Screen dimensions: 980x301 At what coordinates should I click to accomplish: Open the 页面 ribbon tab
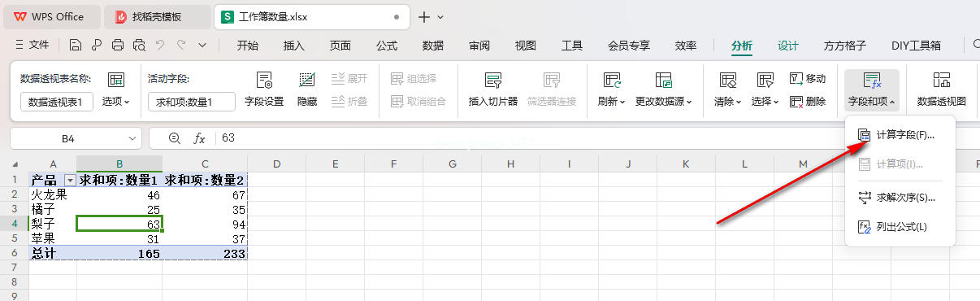coord(340,46)
